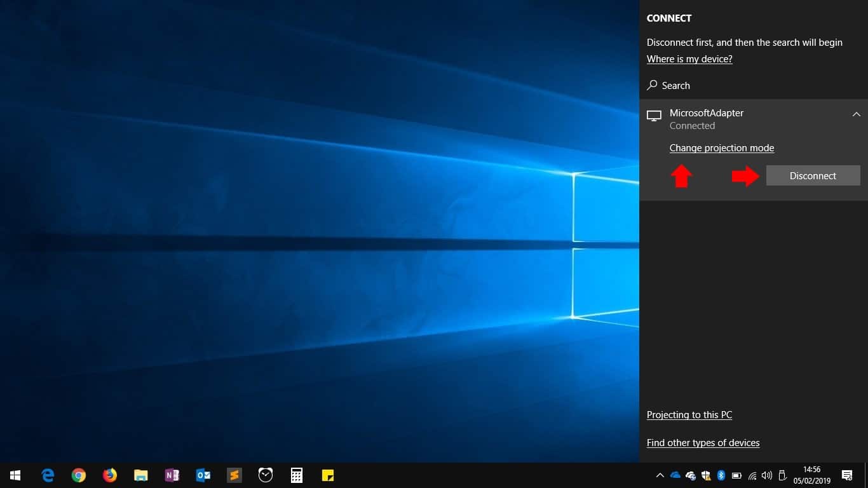This screenshot has width=868, height=488.
Task: Open Sublime Text from the taskbar
Action: (234, 475)
